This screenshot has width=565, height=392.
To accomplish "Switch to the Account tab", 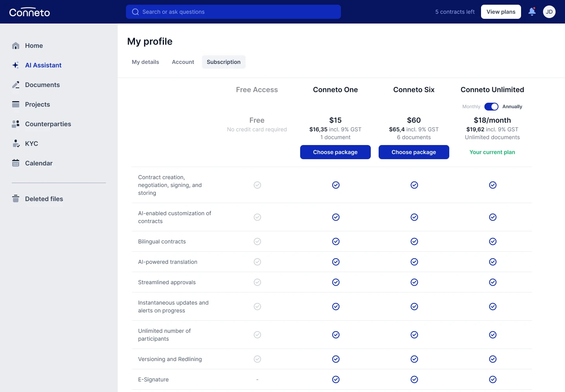I will click(183, 62).
